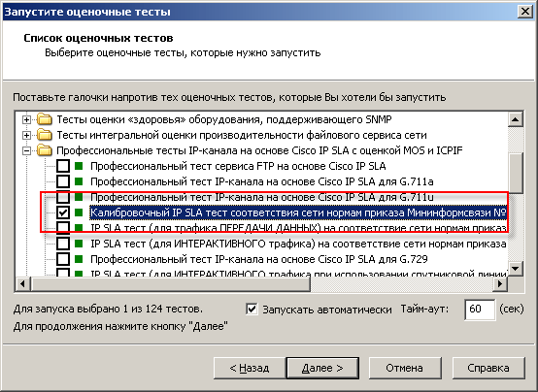Click the file service performance tests folder icon
The width and height of the screenshot is (538, 392).
(45, 135)
